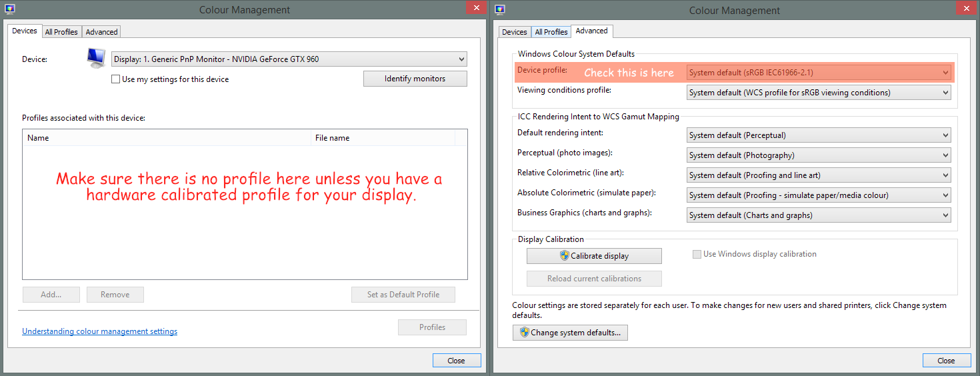
Task: Click the Colour Management icon in right window title bar
Action: pyautogui.click(x=500, y=9)
